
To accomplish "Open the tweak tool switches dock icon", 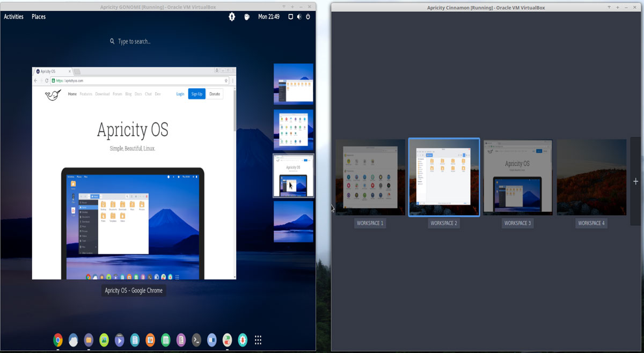I will (228, 340).
